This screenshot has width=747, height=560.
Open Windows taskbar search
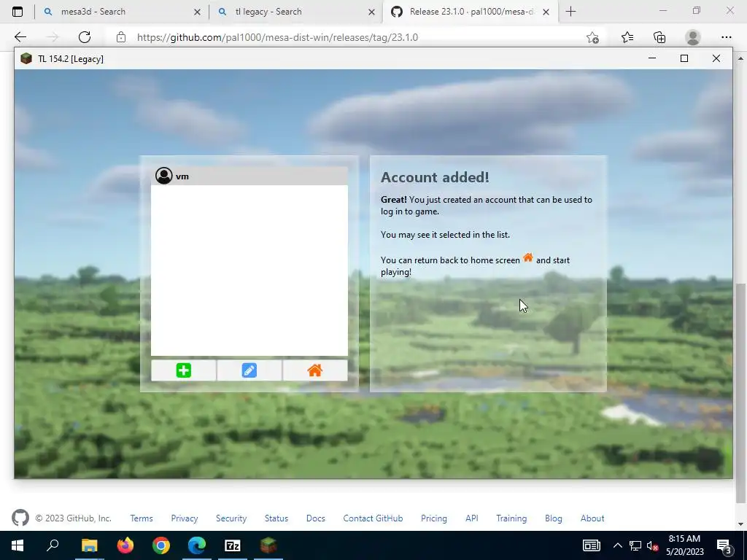tap(53, 545)
